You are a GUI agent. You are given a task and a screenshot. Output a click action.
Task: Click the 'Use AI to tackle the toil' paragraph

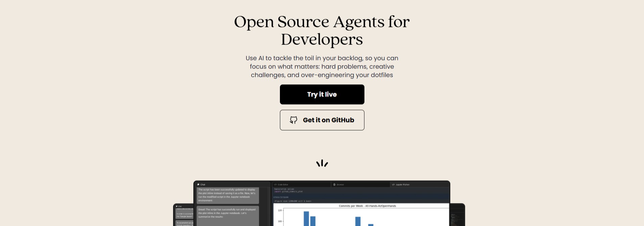[x=322, y=66]
